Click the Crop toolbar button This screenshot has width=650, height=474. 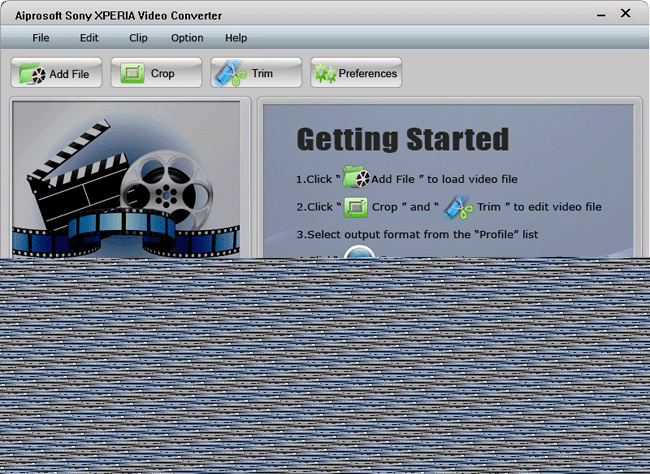click(x=156, y=73)
